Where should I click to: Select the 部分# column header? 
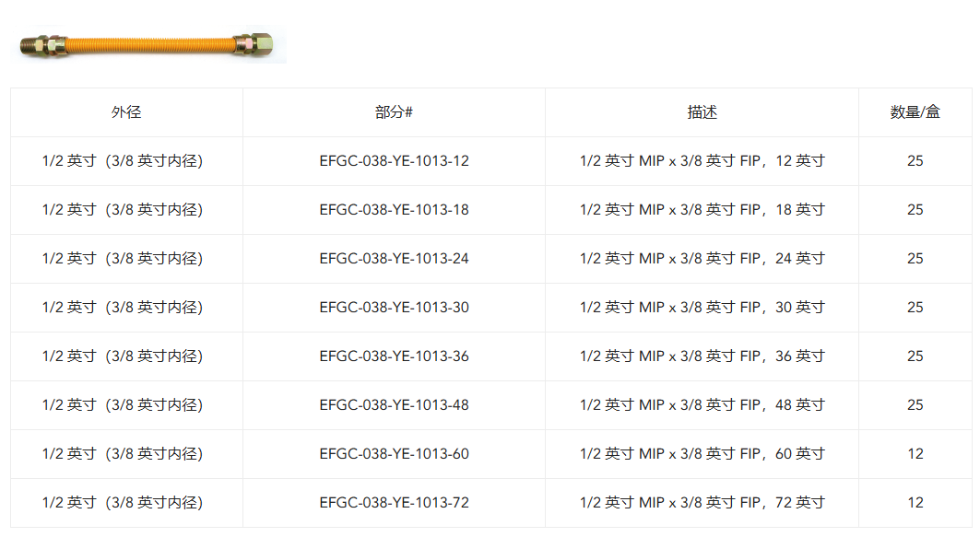pos(394,112)
